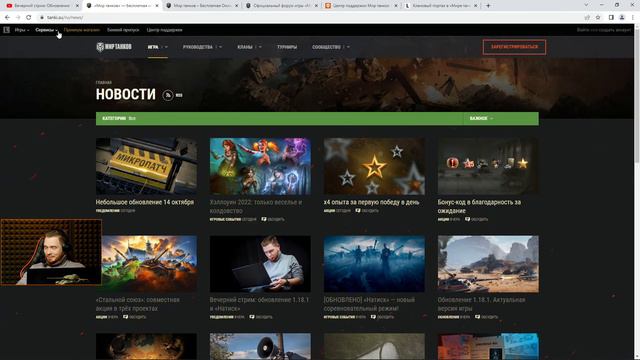Open the browser side panel icon
The image size is (640, 360).
tap(611, 17)
